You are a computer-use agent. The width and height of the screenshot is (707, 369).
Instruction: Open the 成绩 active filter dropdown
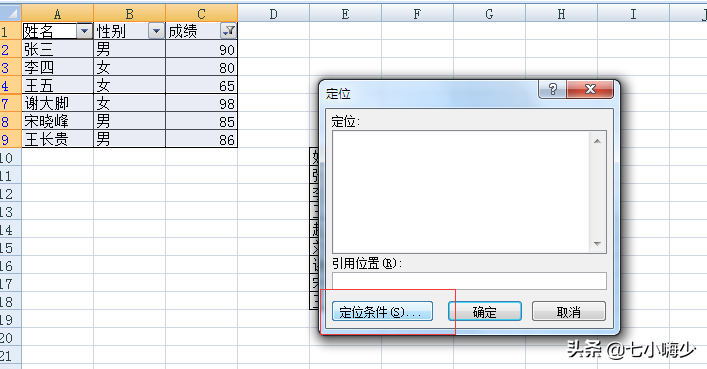(229, 31)
